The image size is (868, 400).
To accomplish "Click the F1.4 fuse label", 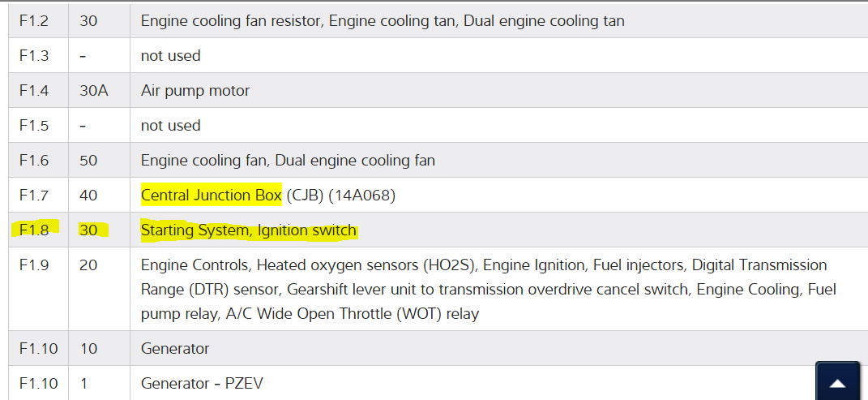I will [x=34, y=91].
